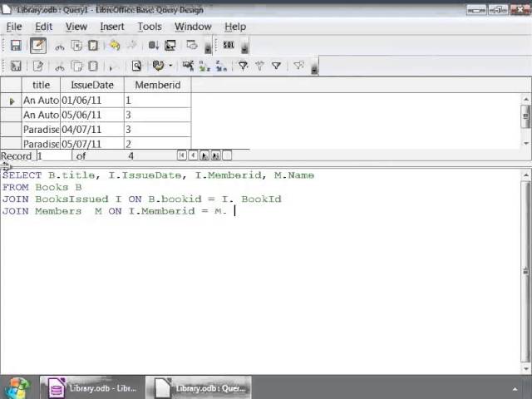Viewport: 532px width, 399px height.
Task: Open the Insert menu
Action: point(112,27)
